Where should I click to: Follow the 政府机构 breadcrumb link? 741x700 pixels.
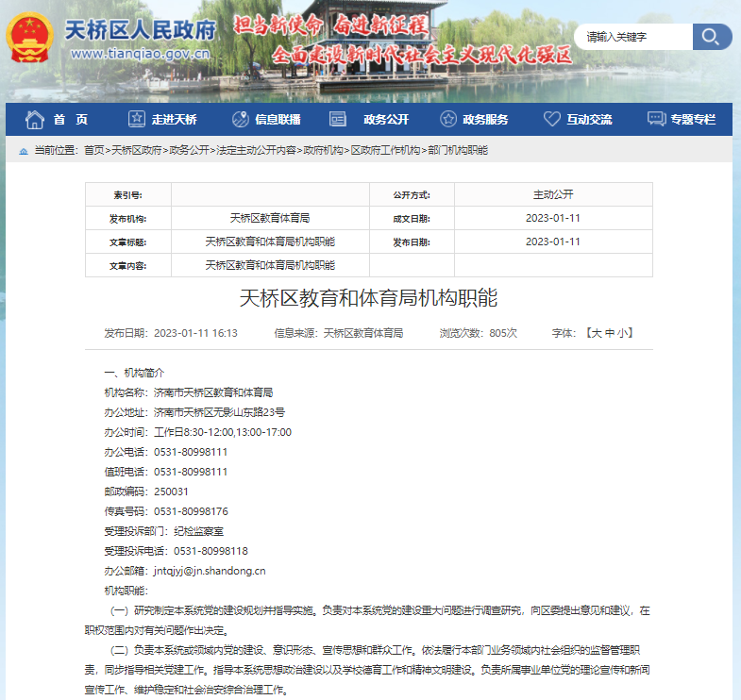[323, 150]
